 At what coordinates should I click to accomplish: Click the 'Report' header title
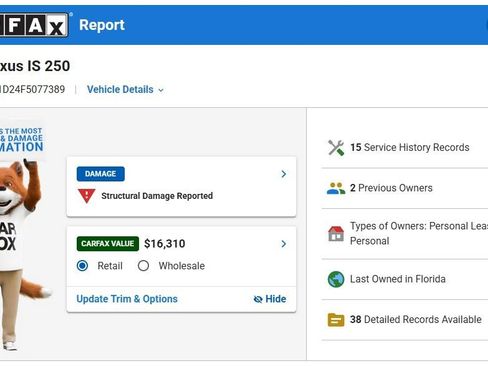pos(102,25)
